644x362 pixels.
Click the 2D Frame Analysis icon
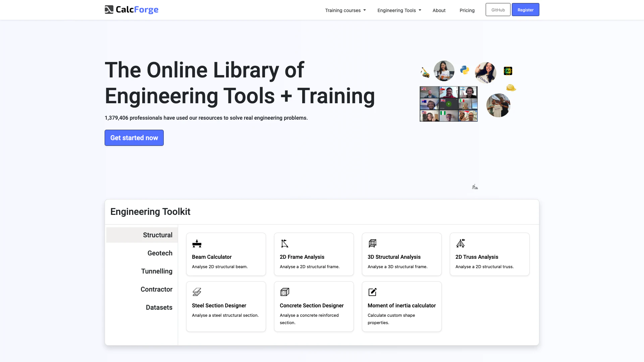click(285, 243)
